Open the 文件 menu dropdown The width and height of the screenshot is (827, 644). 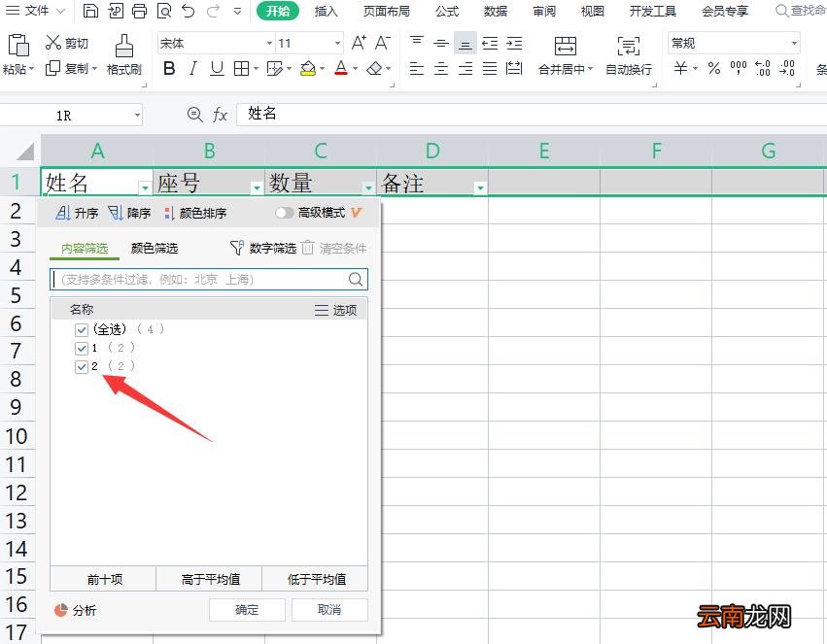pyautogui.click(x=35, y=11)
